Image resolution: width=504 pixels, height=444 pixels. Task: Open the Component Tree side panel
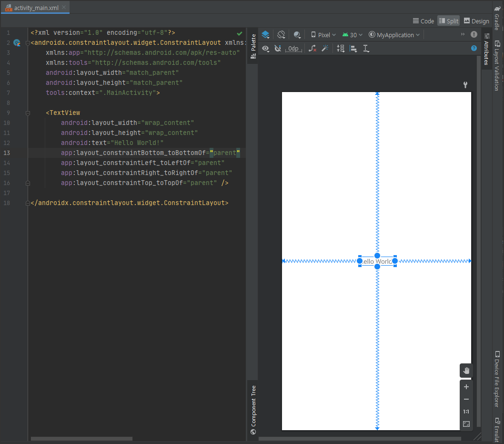click(253, 410)
